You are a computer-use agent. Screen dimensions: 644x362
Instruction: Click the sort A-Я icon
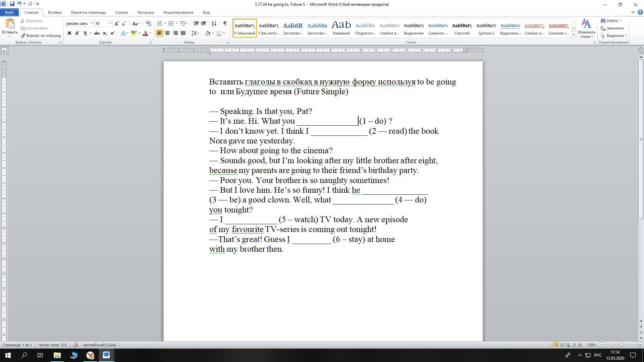[214, 23]
